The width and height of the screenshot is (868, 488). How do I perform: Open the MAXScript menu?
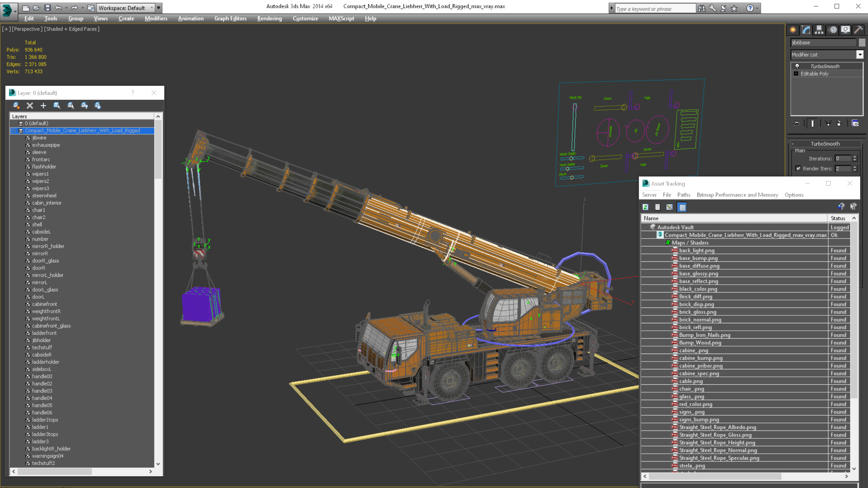point(341,18)
